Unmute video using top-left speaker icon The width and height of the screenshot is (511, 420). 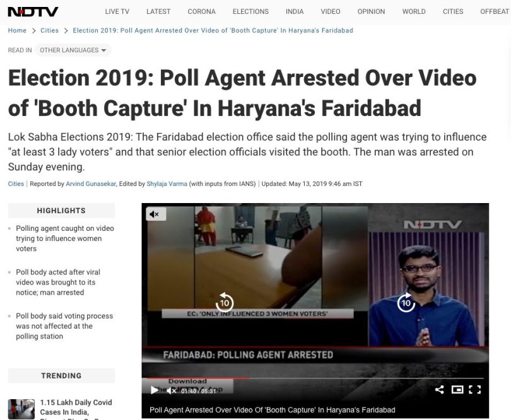156,214
